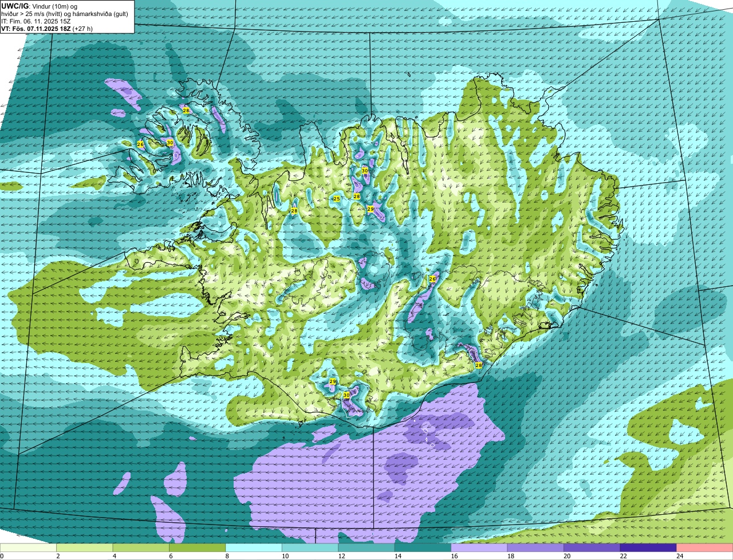Click the 18–20 m/s purple legend swatch
Viewport: 733px width, 560px height.
click(535, 547)
